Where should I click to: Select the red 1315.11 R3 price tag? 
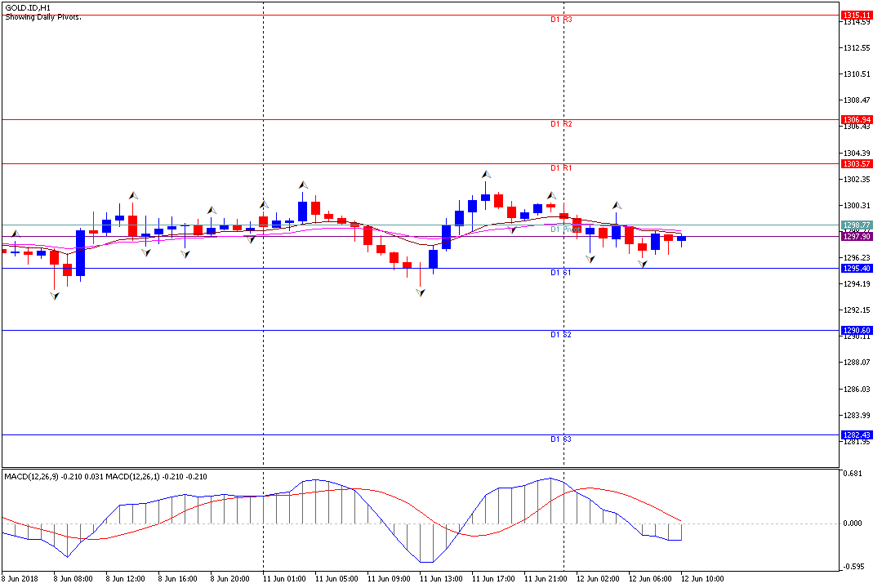[x=856, y=16]
